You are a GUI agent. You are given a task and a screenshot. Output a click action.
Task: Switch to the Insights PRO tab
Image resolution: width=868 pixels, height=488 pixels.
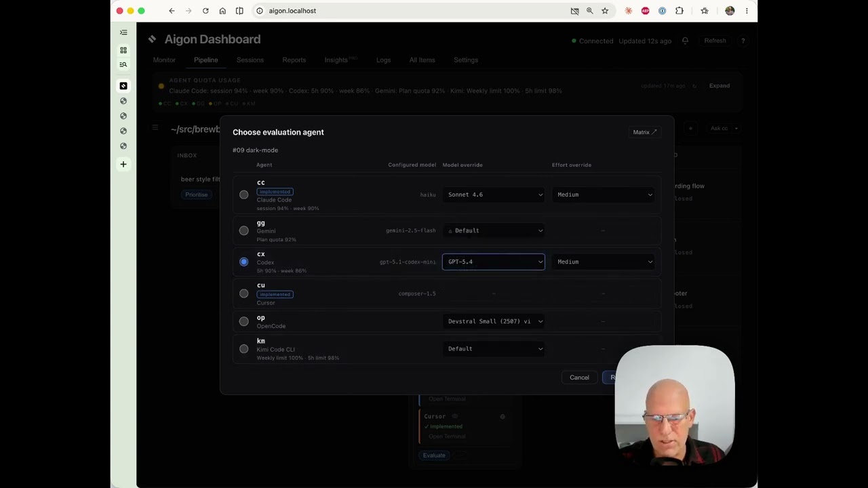(x=341, y=60)
